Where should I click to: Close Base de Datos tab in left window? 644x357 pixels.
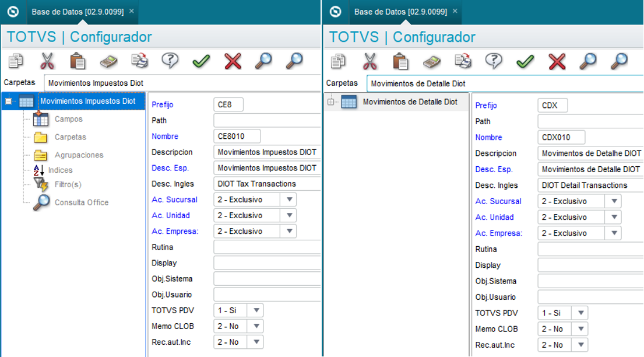132,11
